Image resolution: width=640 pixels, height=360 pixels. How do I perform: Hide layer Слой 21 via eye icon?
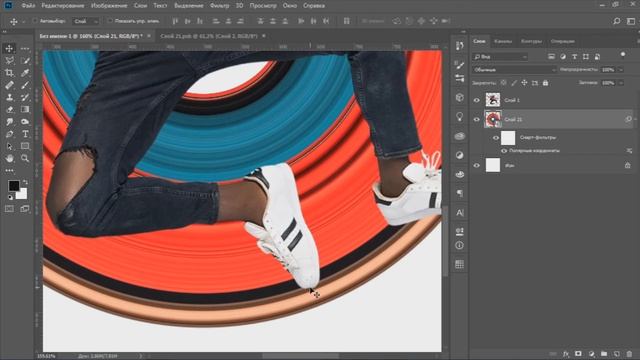(476, 120)
